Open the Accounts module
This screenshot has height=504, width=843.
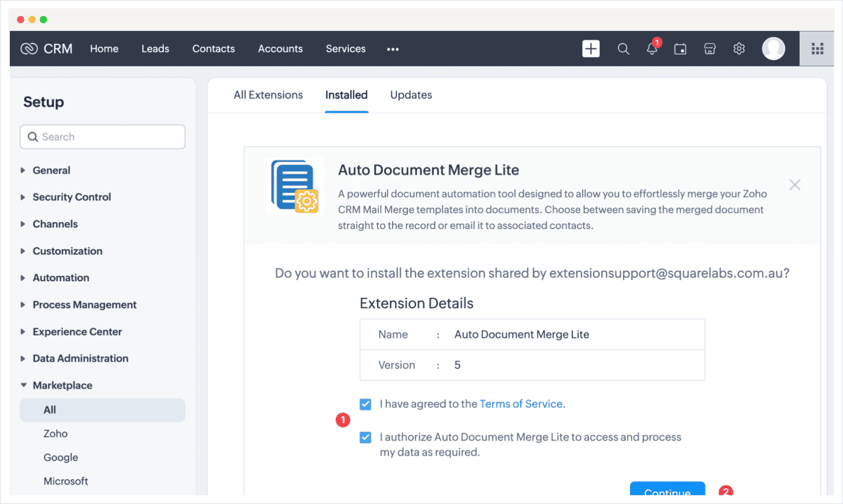pos(280,48)
